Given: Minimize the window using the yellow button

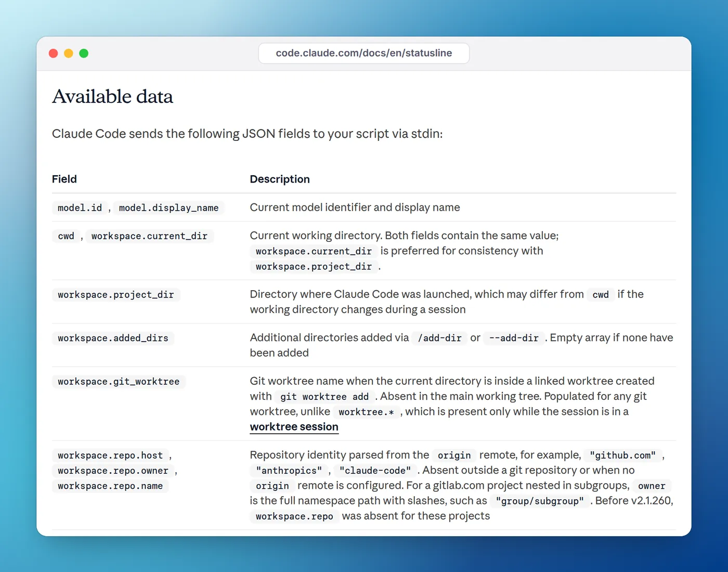Looking at the screenshot, I should click(x=69, y=53).
